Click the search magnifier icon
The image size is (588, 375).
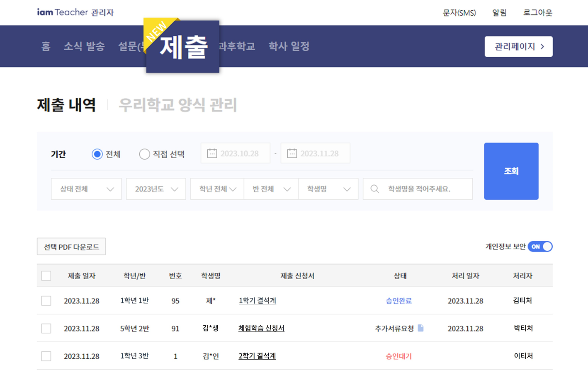coord(374,189)
